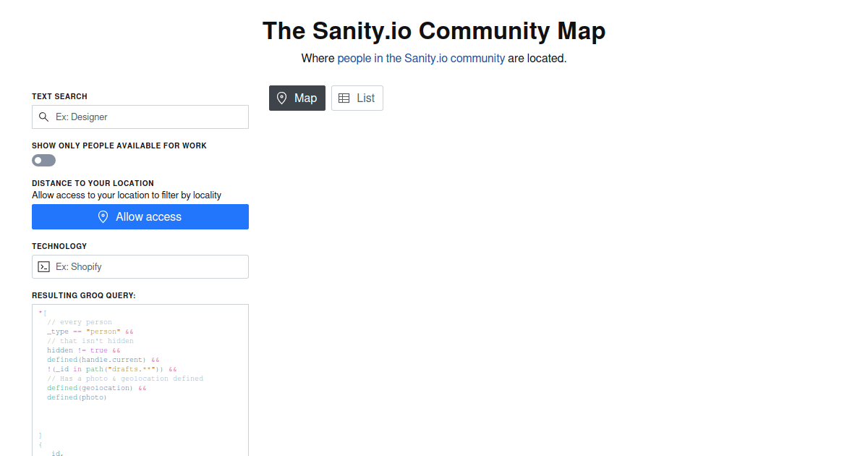This screenshot has height=456, width=868.
Task: Click the location pin icon on Allow access
Action: 103,216
